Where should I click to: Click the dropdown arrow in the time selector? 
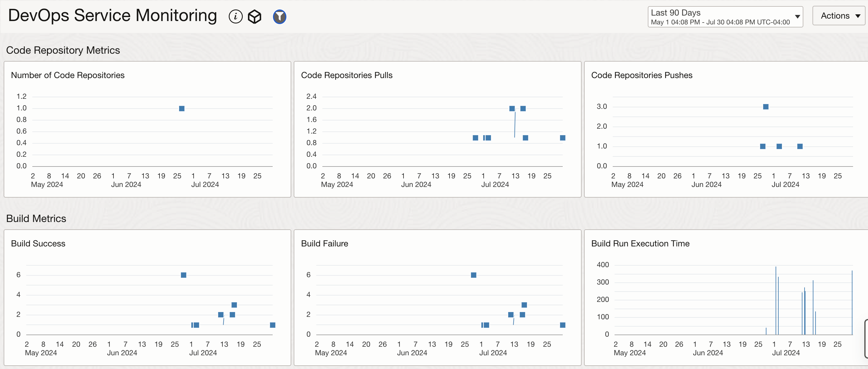click(x=797, y=16)
